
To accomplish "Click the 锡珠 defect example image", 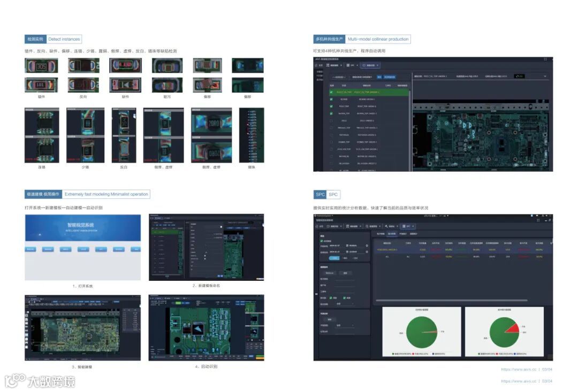I will [x=252, y=135].
